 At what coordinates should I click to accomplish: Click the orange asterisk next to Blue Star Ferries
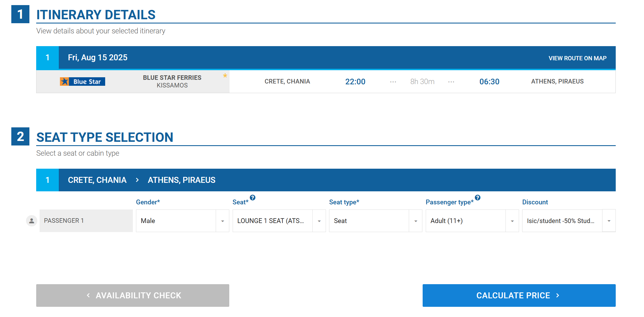click(225, 76)
